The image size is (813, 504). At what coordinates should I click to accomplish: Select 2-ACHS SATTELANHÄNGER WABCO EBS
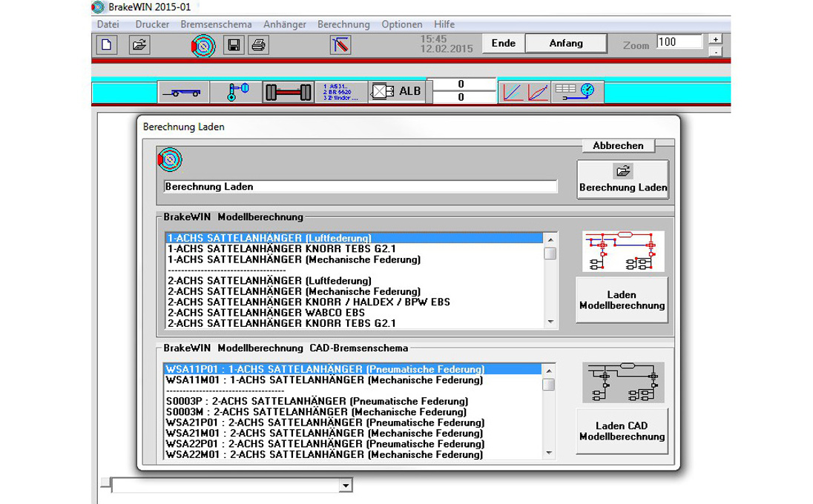[354, 313]
